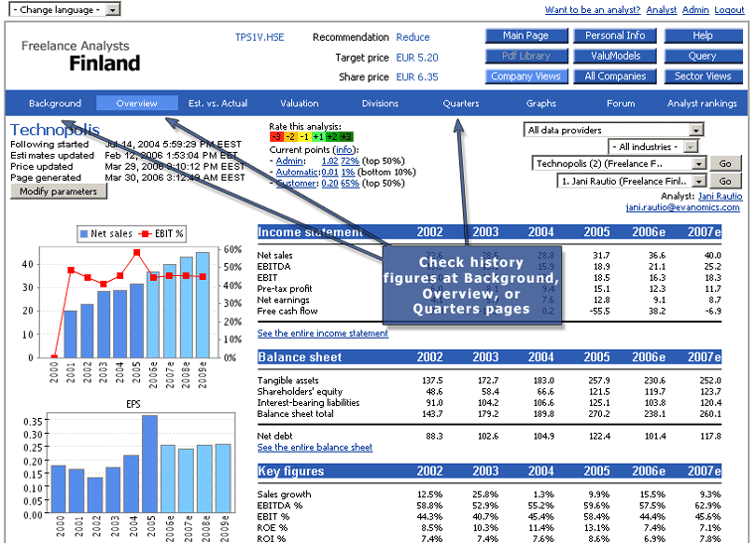Rate this analysis +2 (green)
This screenshot has width=756, height=543.
(x=332, y=137)
